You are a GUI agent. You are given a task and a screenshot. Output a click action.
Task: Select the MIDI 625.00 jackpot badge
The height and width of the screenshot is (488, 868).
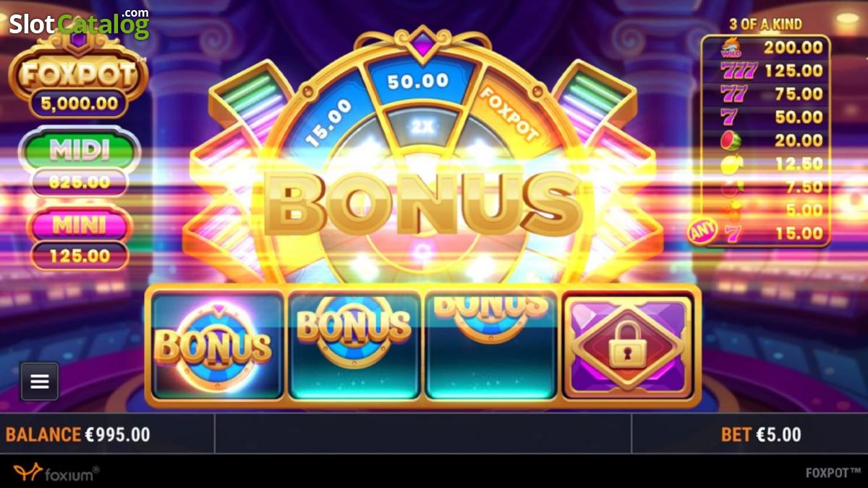[x=80, y=164]
